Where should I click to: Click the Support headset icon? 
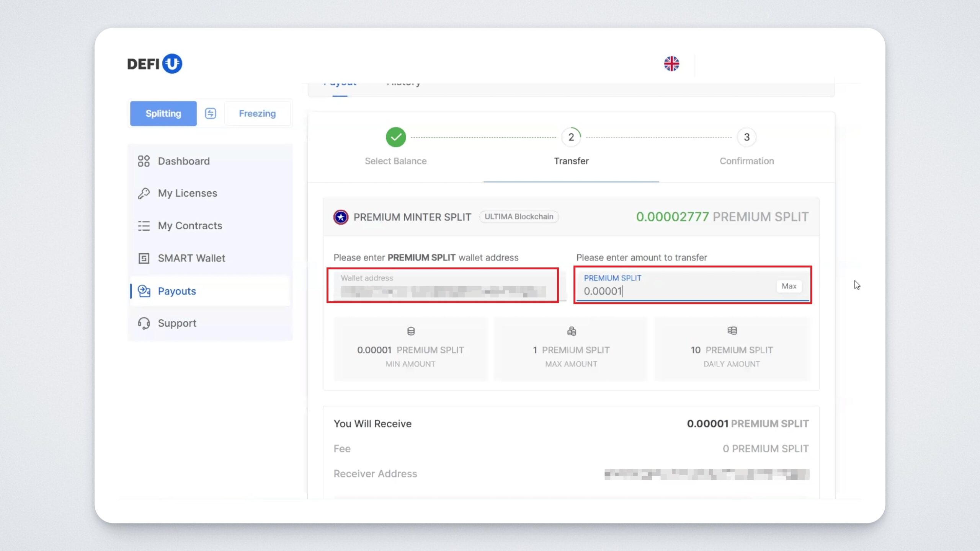pyautogui.click(x=144, y=323)
